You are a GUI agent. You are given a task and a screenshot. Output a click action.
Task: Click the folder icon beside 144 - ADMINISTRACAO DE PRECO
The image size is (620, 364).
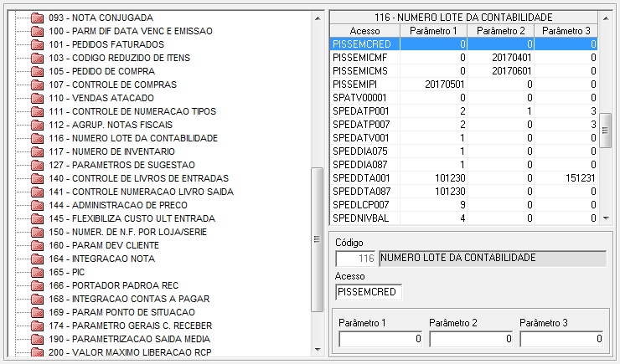click(x=37, y=205)
